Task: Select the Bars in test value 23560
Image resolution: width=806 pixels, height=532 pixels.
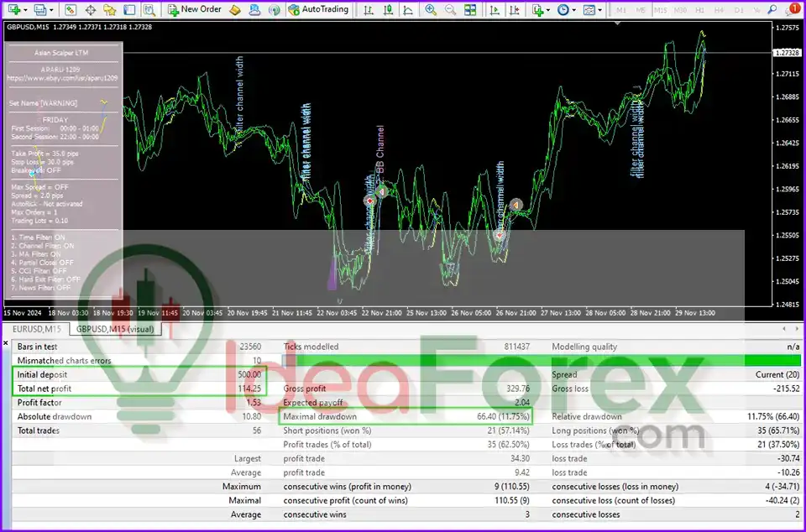Action: [x=250, y=347]
